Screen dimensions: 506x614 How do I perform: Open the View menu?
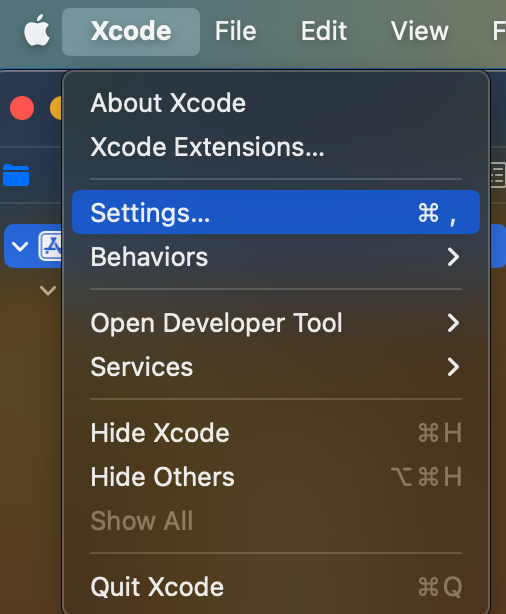tap(419, 31)
